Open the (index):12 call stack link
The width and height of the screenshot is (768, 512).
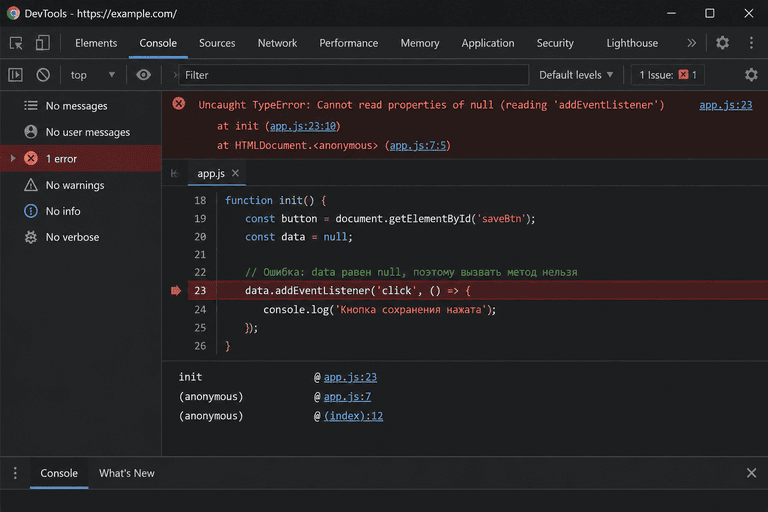[x=353, y=416]
